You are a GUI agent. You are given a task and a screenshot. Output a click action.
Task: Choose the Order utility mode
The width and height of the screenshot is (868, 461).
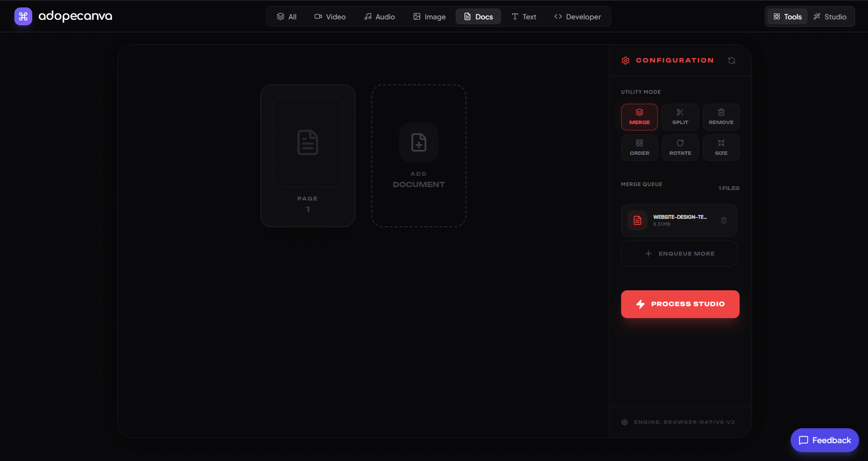click(639, 147)
